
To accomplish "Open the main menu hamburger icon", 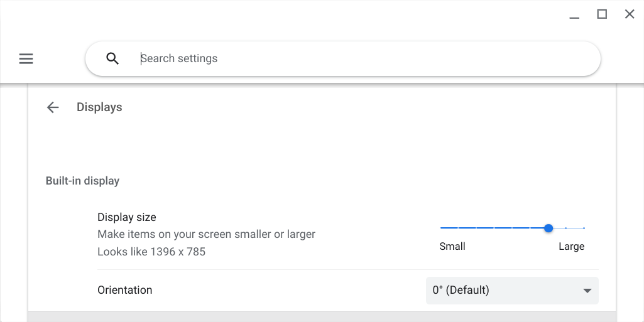I will pos(26,59).
